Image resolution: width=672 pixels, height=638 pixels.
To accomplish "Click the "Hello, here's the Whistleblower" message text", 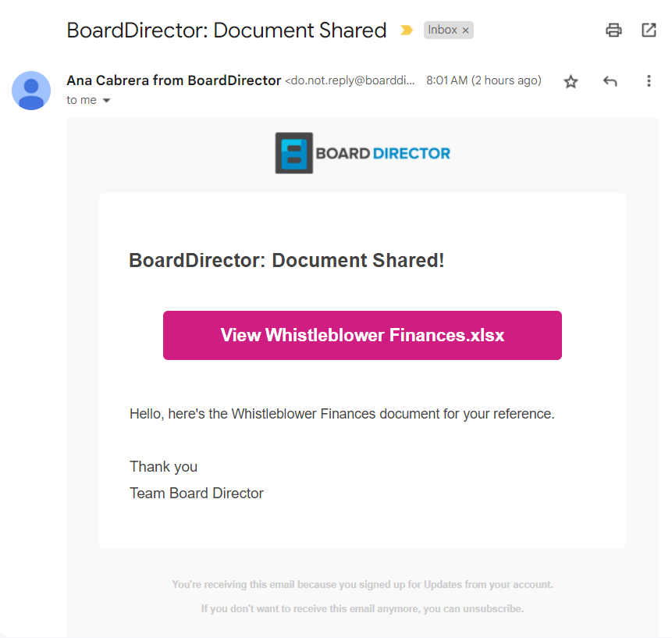I will [342, 414].
